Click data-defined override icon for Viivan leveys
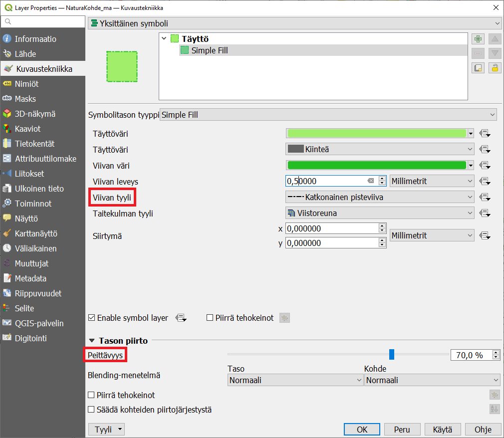 click(x=485, y=181)
